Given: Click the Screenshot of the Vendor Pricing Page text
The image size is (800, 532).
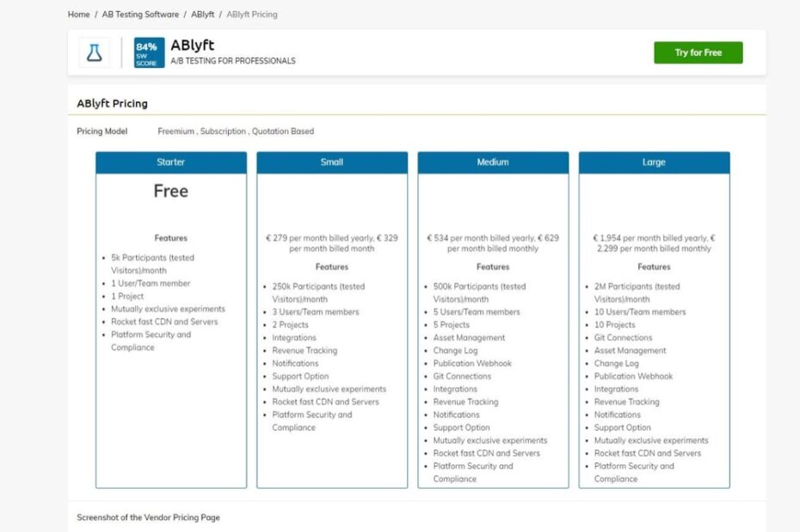Looking at the screenshot, I should click(x=148, y=517).
